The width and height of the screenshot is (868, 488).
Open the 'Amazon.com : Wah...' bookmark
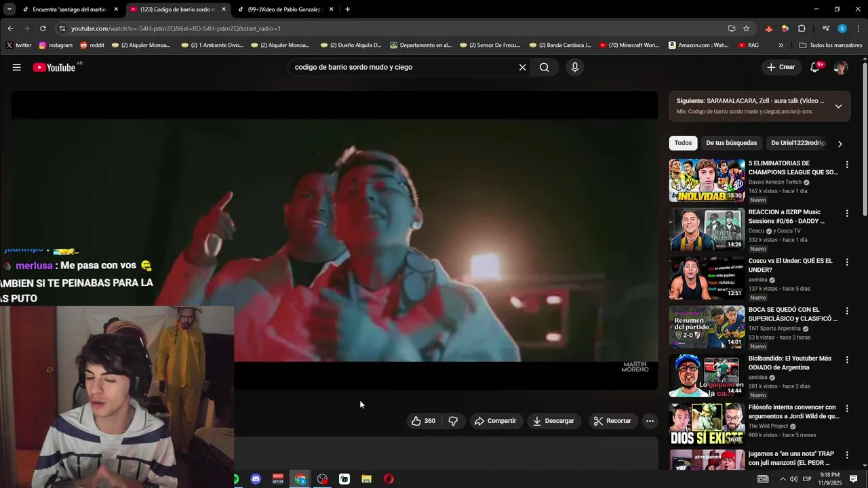(698, 45)
